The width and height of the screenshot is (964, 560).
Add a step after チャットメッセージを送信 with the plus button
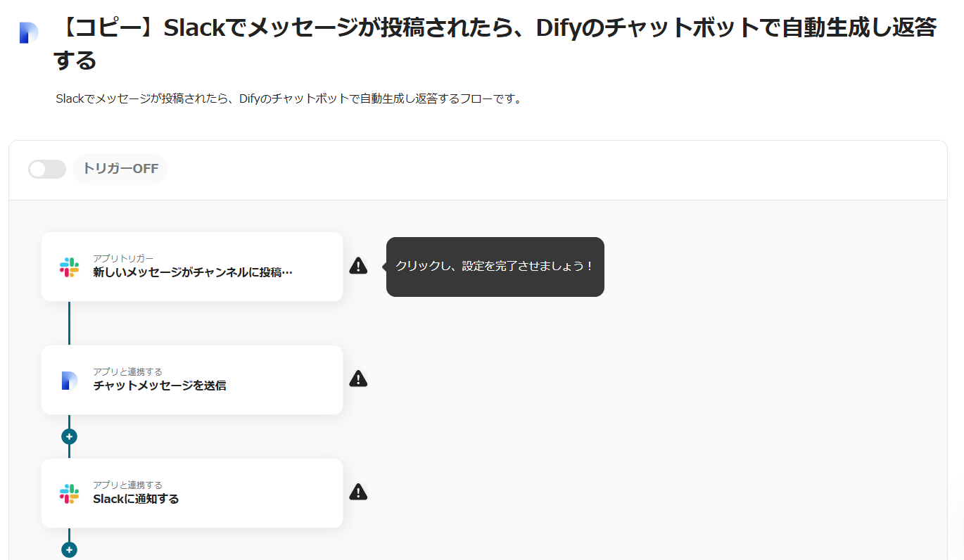click(69, 436)
